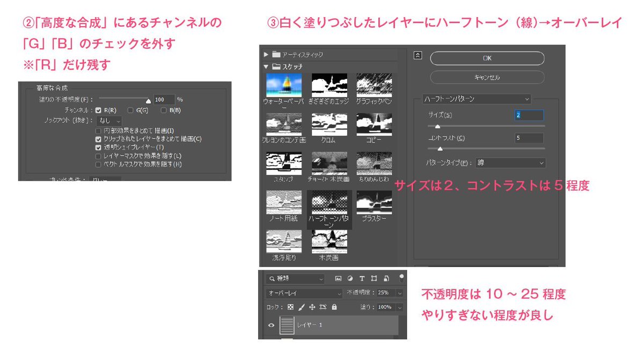644x362 pixels.
Task: Select the ぎざぎざのエッジ filter thumbnail
Action: [x=330, y=85]
